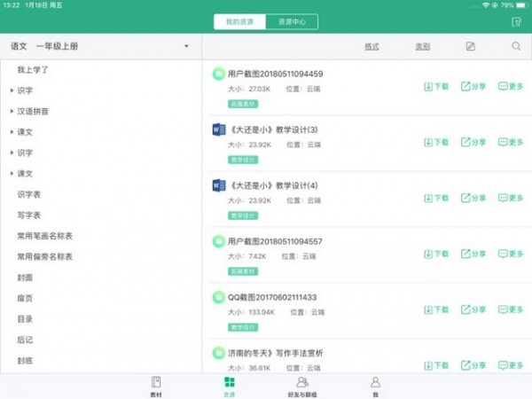This screenshot has height=399, width=532.
Task: Open the 格式 filter
Action: 372,46
